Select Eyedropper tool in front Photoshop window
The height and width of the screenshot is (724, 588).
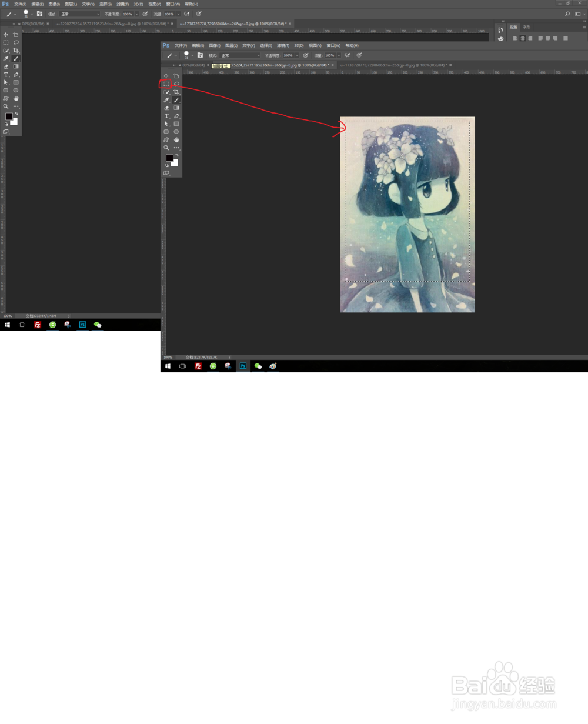click(x=166, y=100)
